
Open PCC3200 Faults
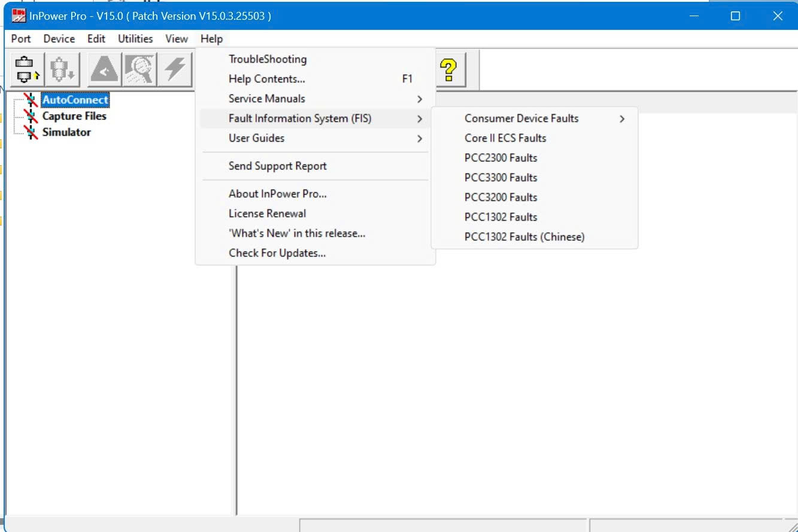[x=534, y=197]
